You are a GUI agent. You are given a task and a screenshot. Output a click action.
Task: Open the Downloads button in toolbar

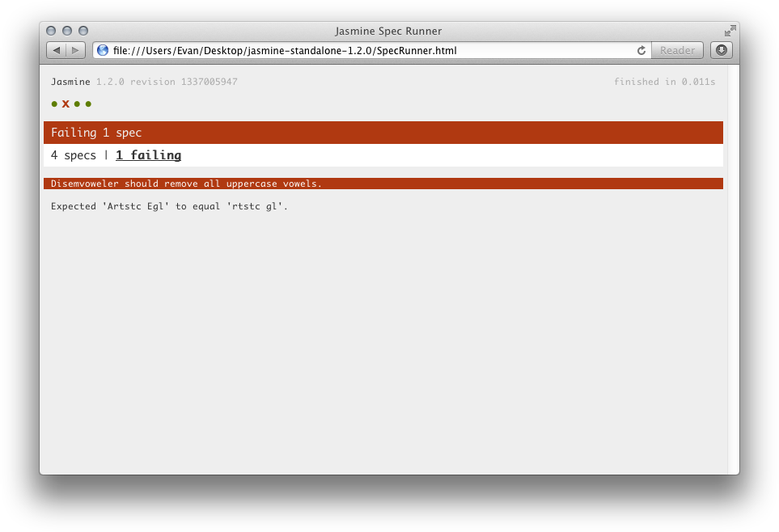click(x=722, y=50)
